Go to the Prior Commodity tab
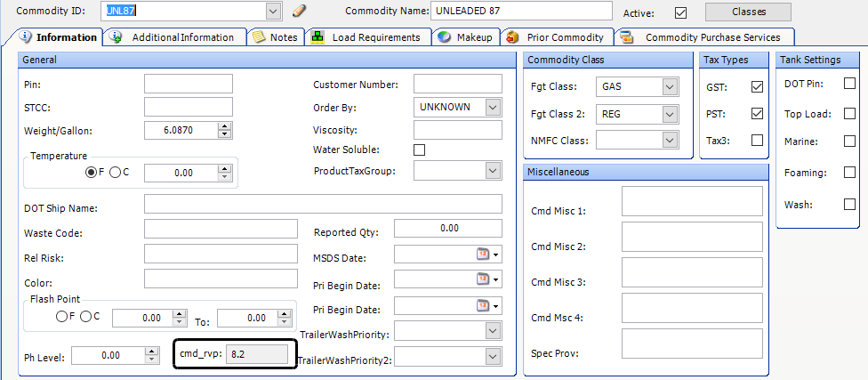This screenshot has width=868, height=380. (x=558, y=37)
